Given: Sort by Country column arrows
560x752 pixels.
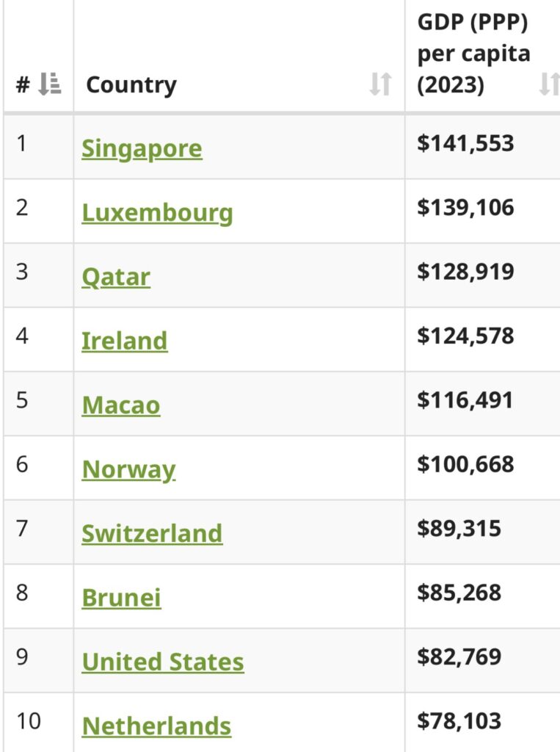Looking at the screenshot, I should pyautogui.click(x=381, y=84).
